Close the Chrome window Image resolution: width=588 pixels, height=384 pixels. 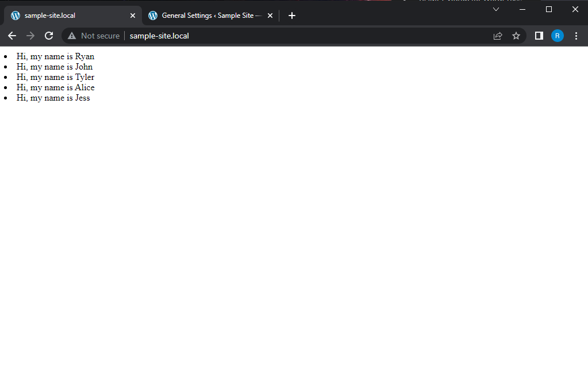[575, 9]
